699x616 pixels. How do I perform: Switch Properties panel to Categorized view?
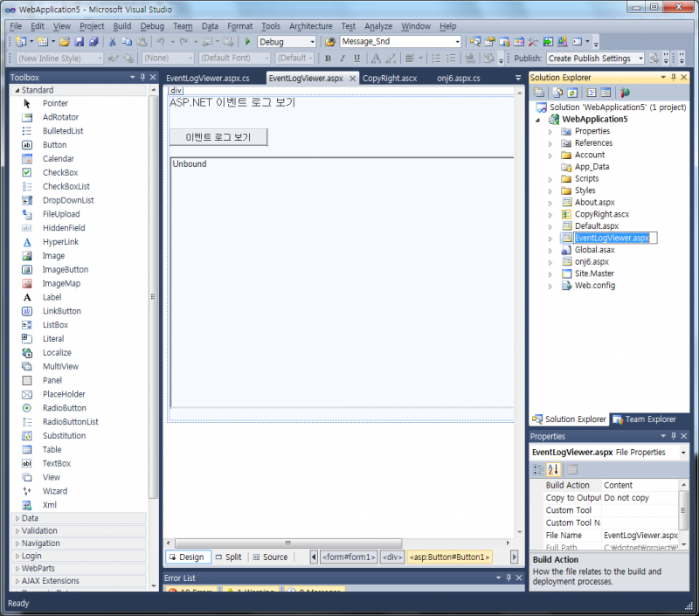[x=538, y=469]
